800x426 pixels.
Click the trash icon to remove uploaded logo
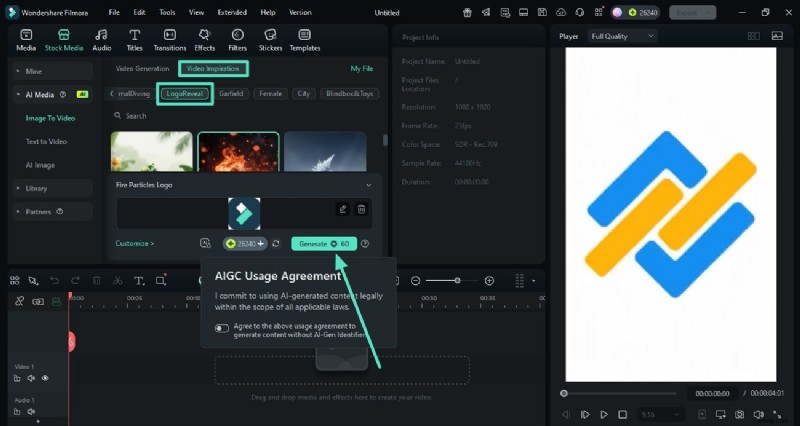[362, 209]
